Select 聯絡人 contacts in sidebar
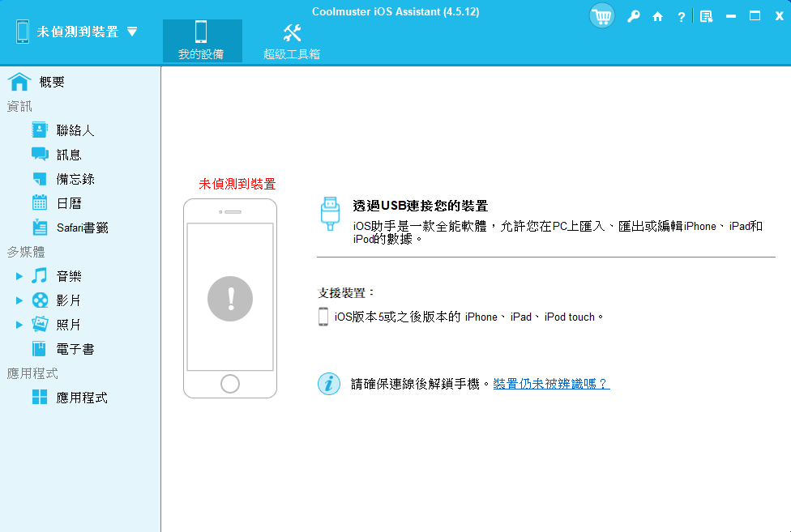 (75, 130)
